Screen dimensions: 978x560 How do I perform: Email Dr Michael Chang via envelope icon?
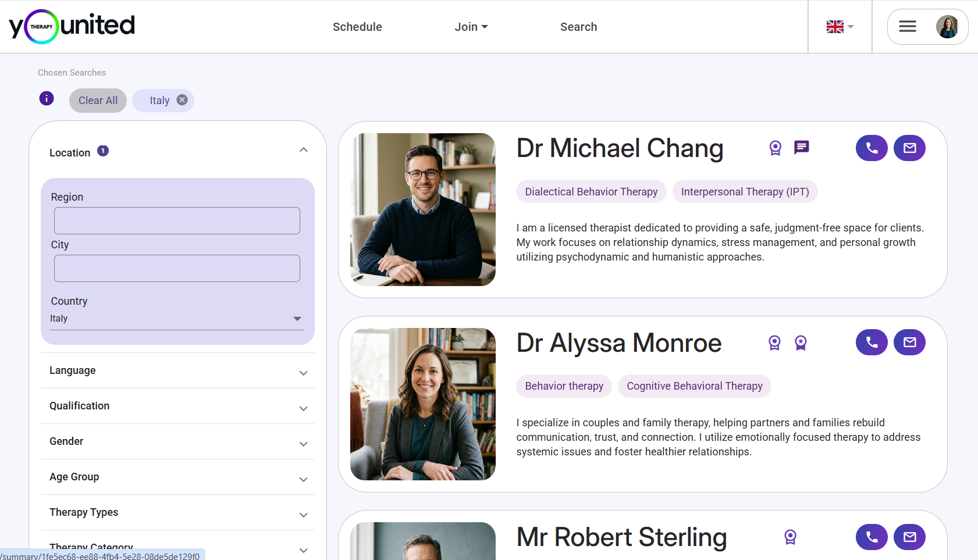click(909, 148)
